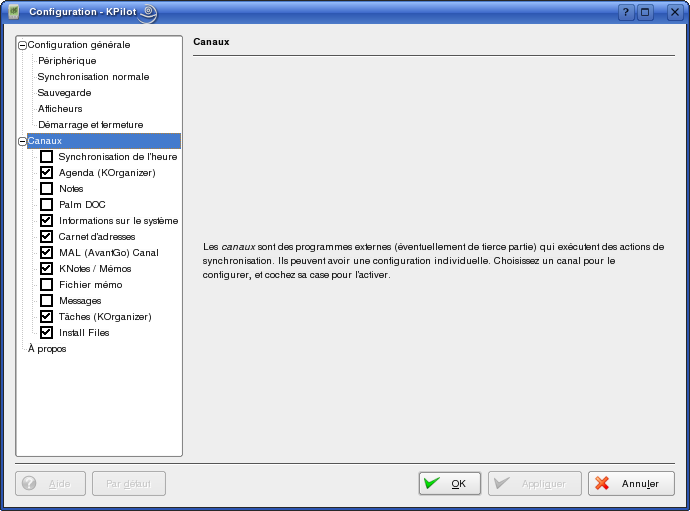Screen dimensions: 690x511
Task: Click the Annuler button
Action: click(631, 484)
